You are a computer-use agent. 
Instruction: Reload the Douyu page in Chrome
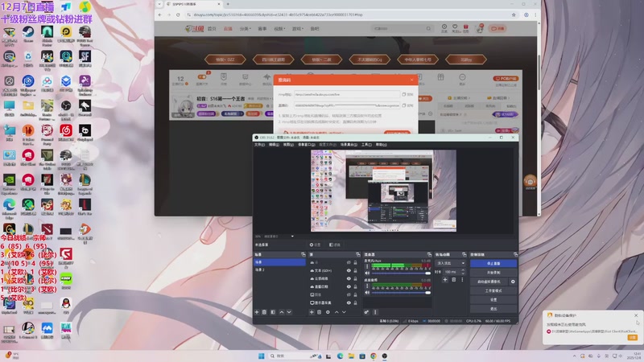click(x=178, y=14)
